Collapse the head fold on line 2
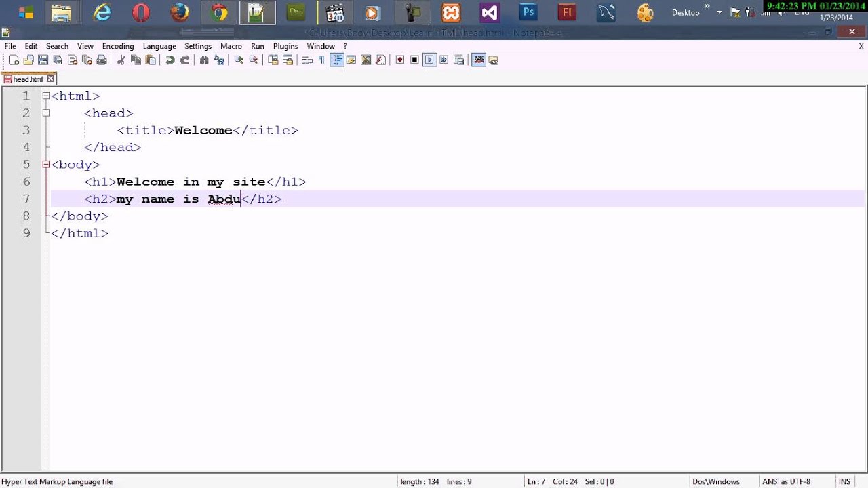This screenshot has height=488, width=868. 46,113
